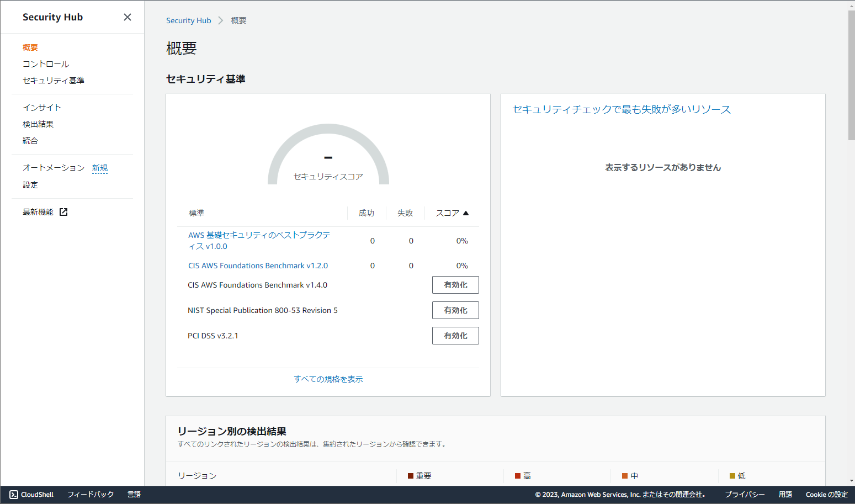
Task: Click the 低 severity yellow swatch
Action: tap(732, 476)
